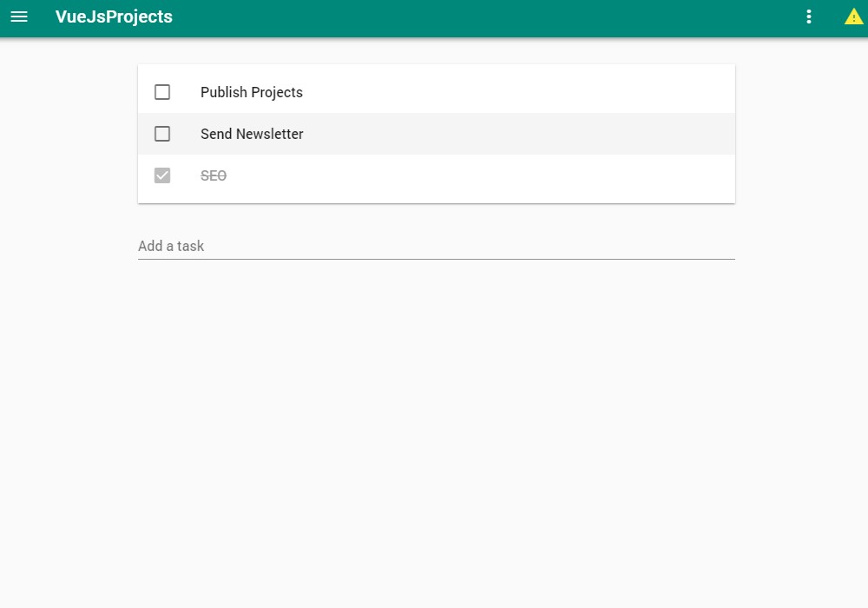The height and width of the screenshot is (608, 868).
Task: Click empty area of teal app bar
Action: click(x=487, y=17)
